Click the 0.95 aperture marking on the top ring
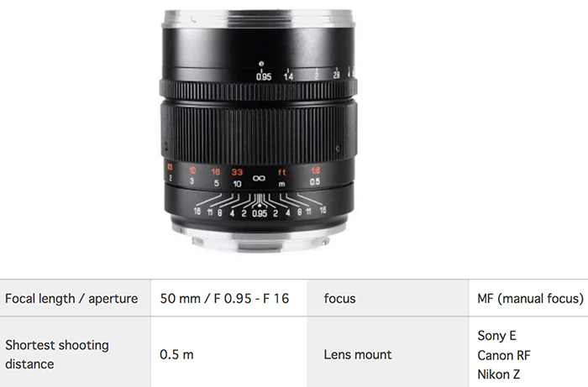Image resolution: width=588 pixels, height=387 pixels. coord(264,76)
